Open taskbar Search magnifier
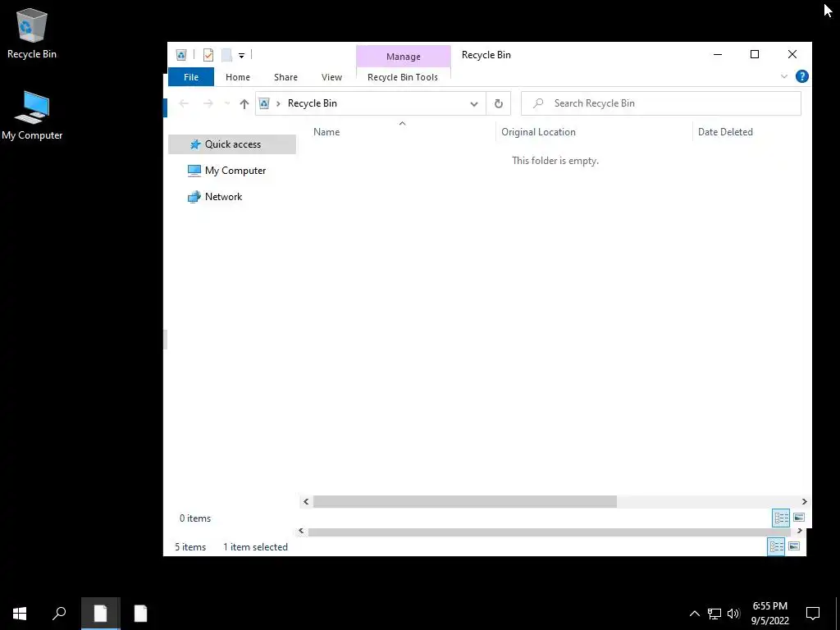The height and width of the screenshot is (630, 840). point(59,614)
